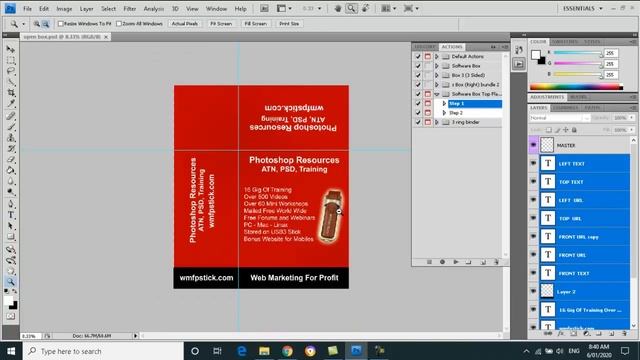Select the Eyedropper tool
Screen dimensions: 640x360
pyautogui.click(x=11, y=104)
